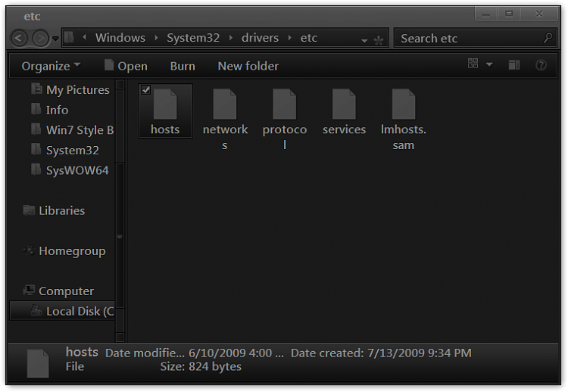The height and width of the screenshot is (392, 568).
Task: Open the view options dropdown arrow
Action: pos(489,64)
